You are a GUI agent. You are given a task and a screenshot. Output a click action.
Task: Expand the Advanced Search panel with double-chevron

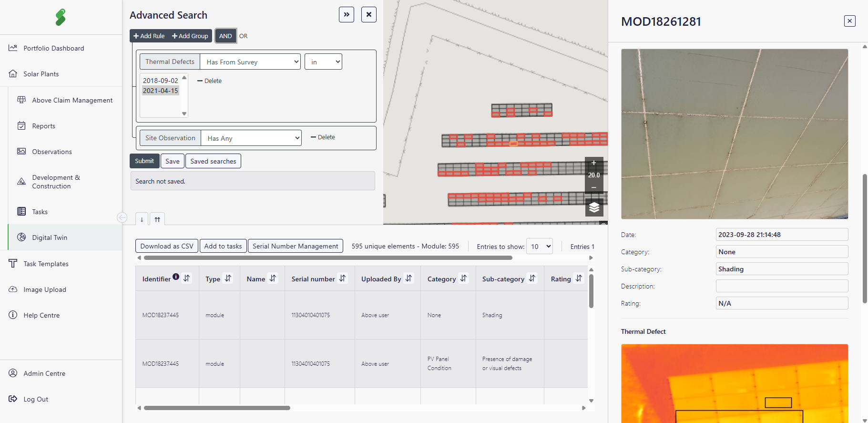pos(347,15)
